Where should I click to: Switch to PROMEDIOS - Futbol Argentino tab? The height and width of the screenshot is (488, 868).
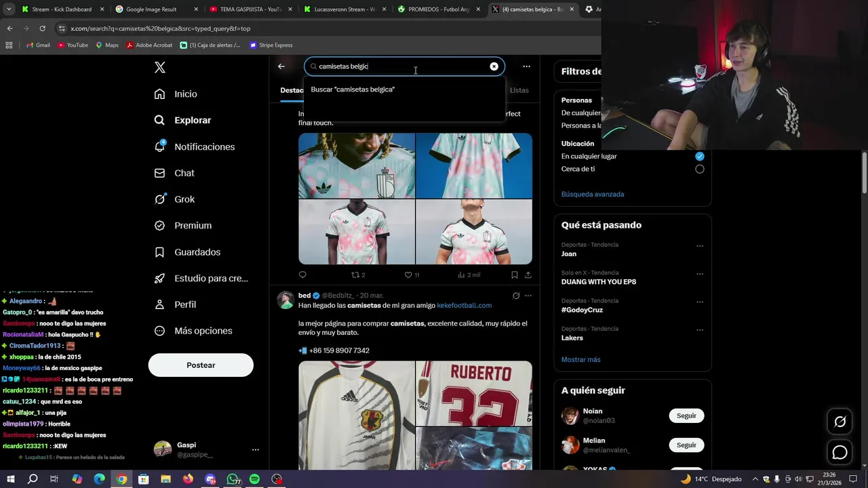(438, 9)
